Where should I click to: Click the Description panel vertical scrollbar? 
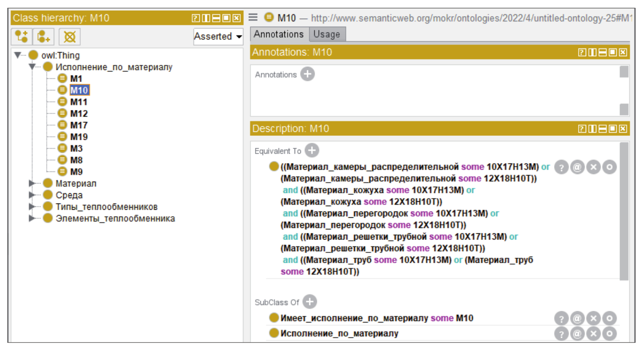624,209
